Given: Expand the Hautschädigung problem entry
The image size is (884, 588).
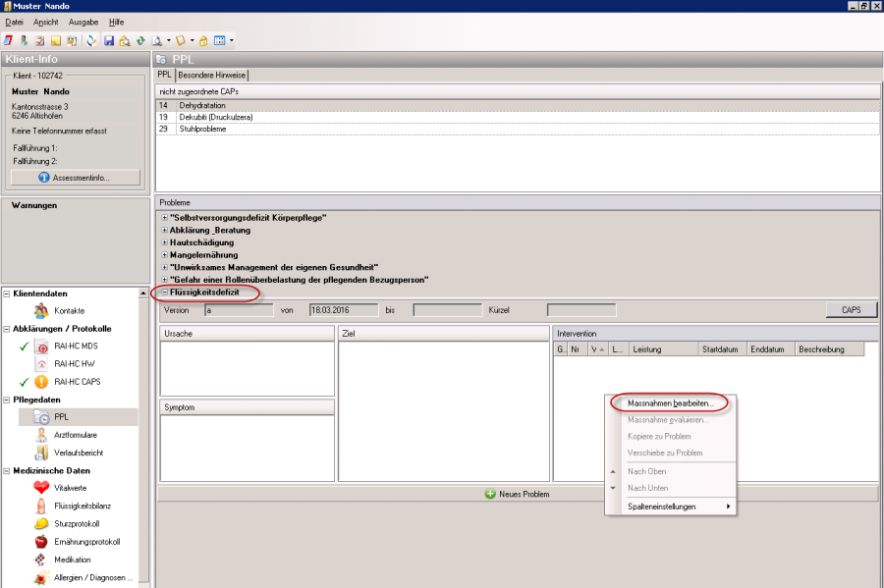Looking at the screenshot, I should tap(164, 241).
